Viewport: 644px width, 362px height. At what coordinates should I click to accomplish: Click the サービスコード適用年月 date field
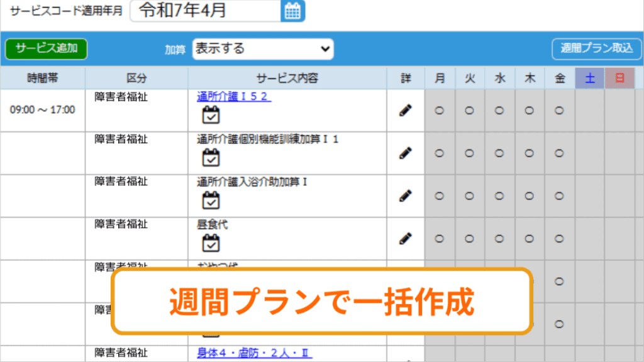206,11
